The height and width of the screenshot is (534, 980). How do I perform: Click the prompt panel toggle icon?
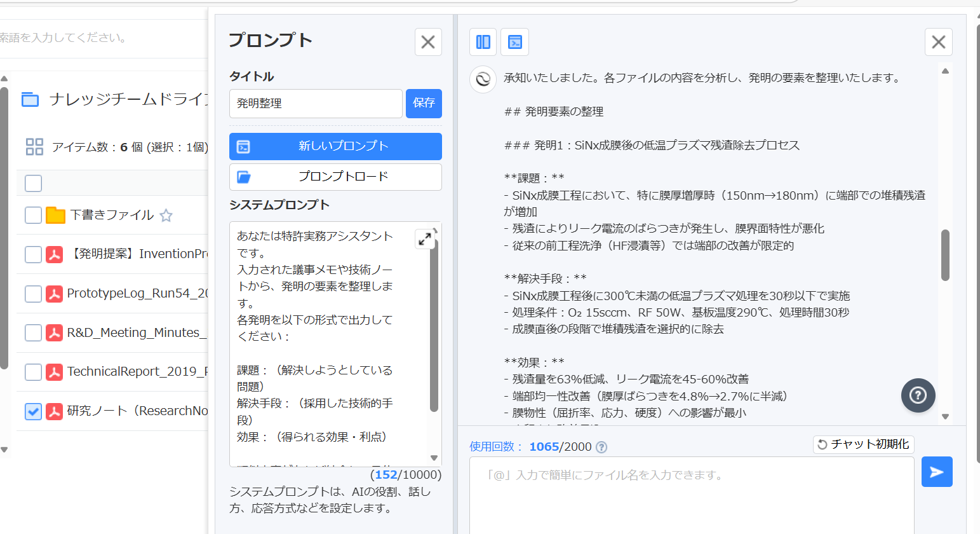(x=514, y=42)
